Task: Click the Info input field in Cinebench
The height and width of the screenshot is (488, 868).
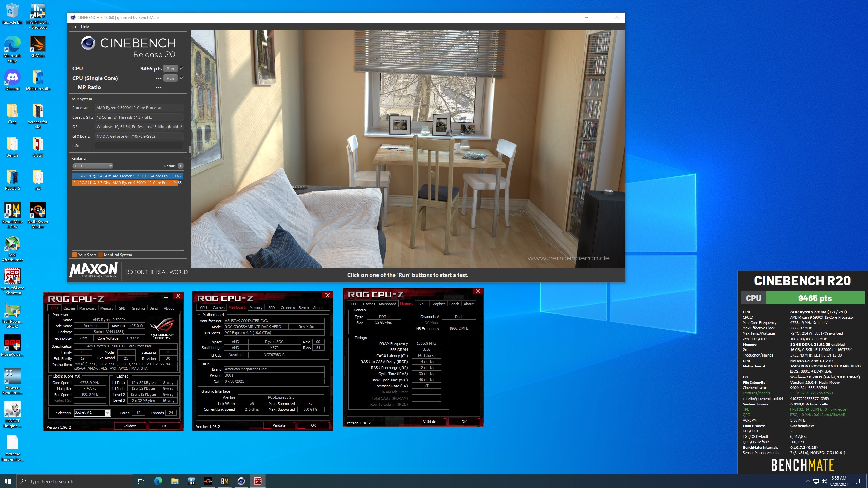Action: [139, 146]
